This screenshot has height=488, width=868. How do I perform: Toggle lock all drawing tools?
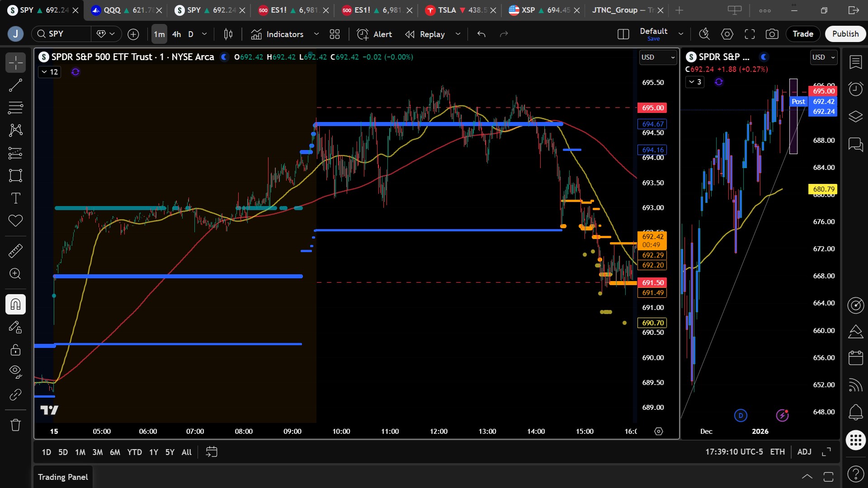point(15,350)
